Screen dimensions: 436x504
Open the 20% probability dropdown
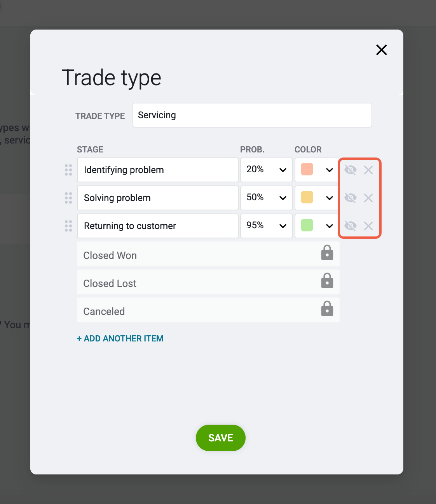coord(267,170)
